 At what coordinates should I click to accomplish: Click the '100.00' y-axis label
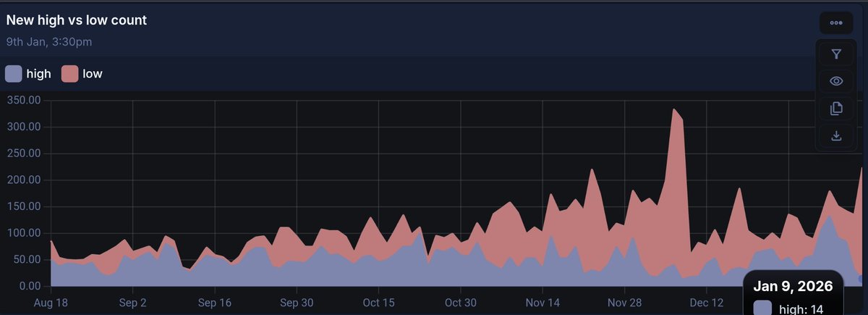coord(22,233)
